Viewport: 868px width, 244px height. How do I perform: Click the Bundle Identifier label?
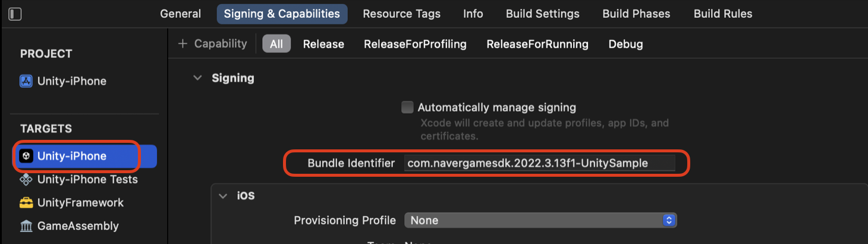[351, 163]
